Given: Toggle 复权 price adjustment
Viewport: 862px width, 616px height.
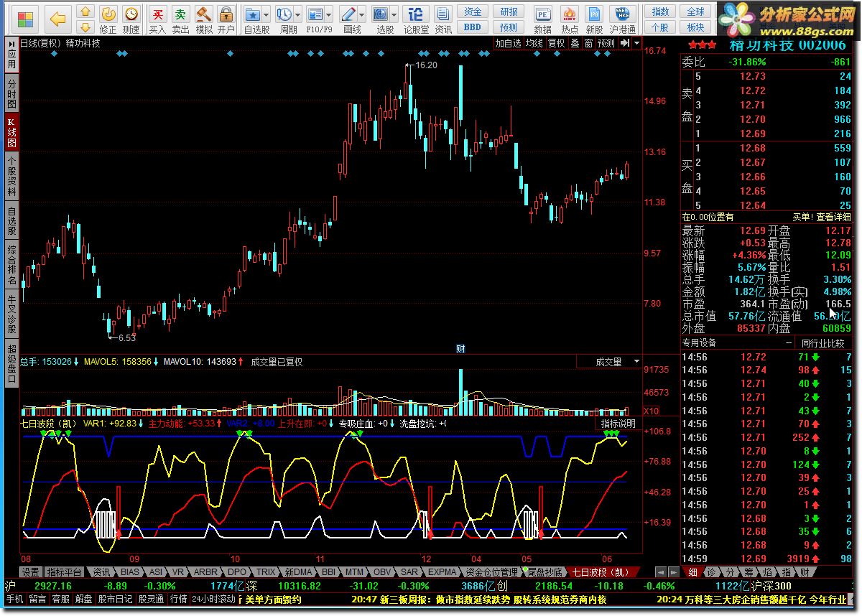Looking at the screenshot, I should click(557, 43).
